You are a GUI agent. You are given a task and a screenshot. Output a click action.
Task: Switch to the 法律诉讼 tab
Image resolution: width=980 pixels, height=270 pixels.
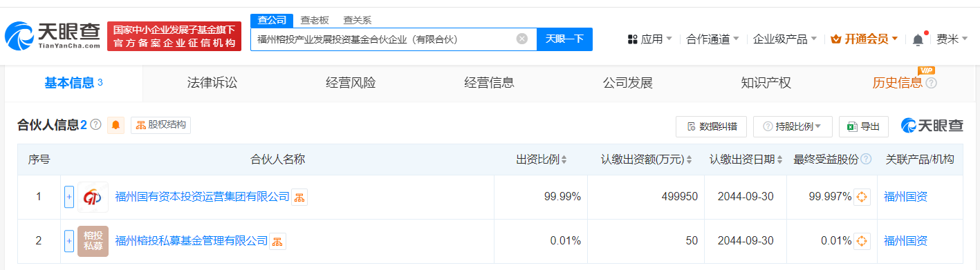click(212, 83)
